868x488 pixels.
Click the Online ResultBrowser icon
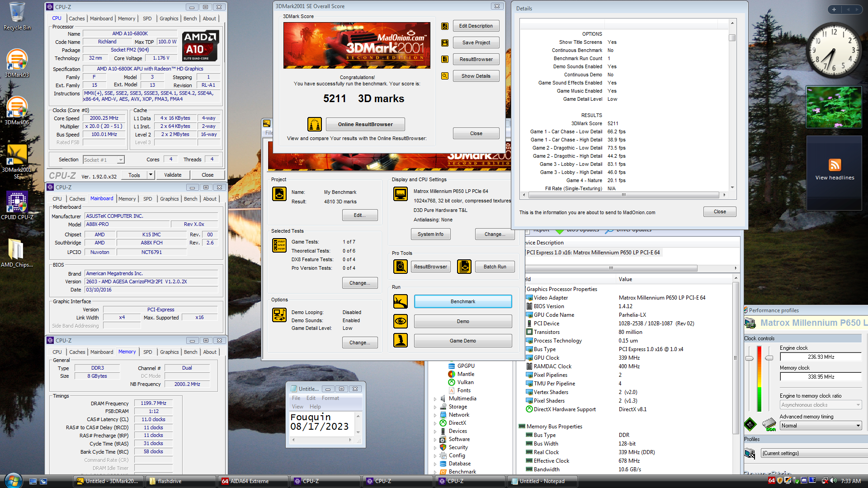click(x=315, y=124)
